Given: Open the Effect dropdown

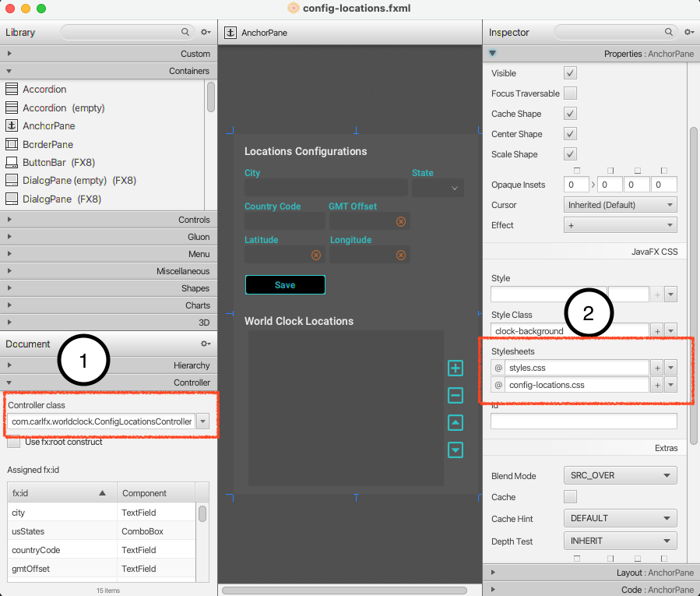Looking at the screenshot, I should click(x=620, y=225).
